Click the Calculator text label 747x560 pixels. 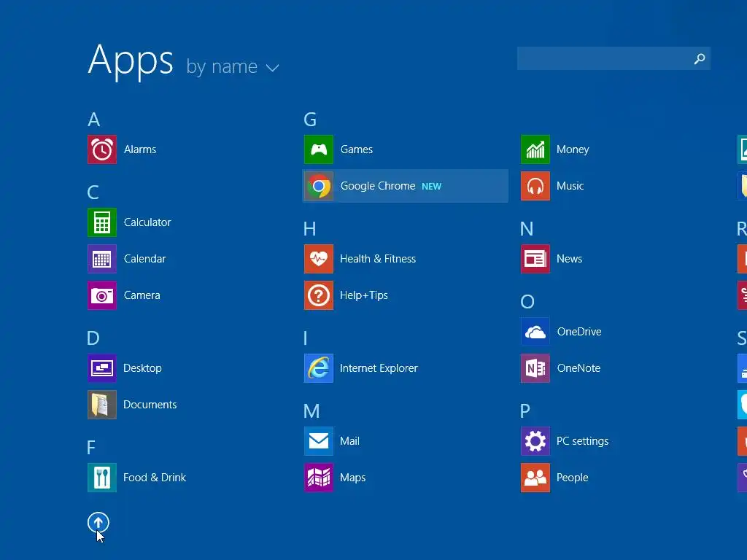[x=147, y=222]
